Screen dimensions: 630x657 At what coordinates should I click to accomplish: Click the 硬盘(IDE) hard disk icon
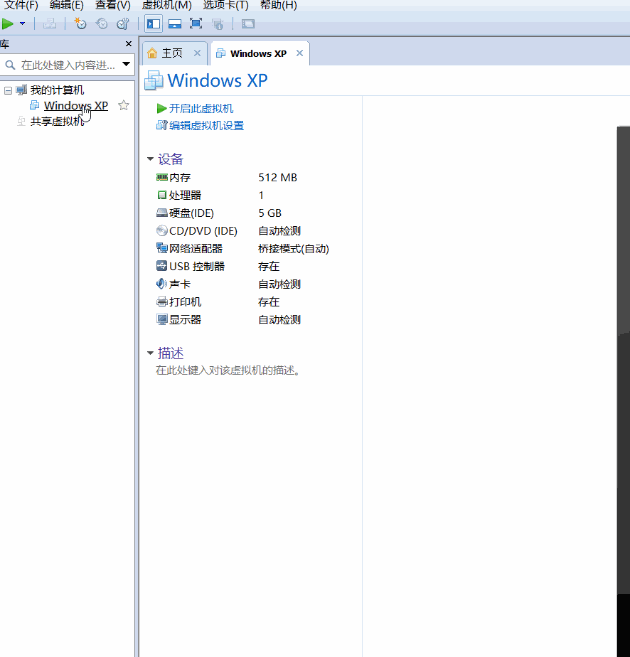[x=162, y=213]
